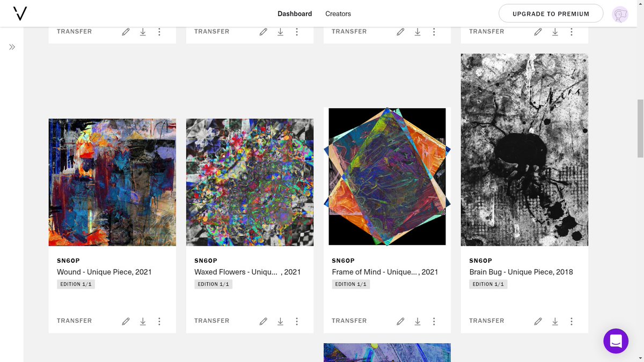The image size is (644, 362).
Task: Open more options for Frame of Mind
Action: pyautogui.click(x=434, y=321)
